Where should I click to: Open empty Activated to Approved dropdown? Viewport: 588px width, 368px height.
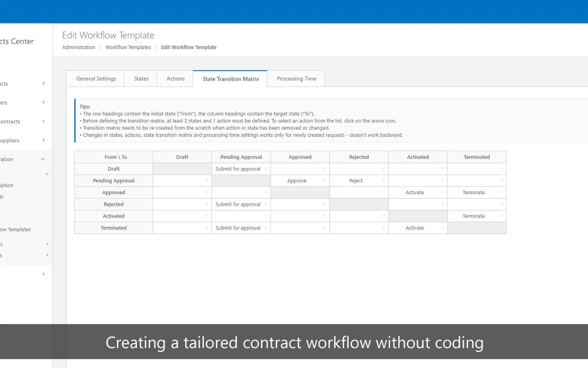[x=300, y=216]
